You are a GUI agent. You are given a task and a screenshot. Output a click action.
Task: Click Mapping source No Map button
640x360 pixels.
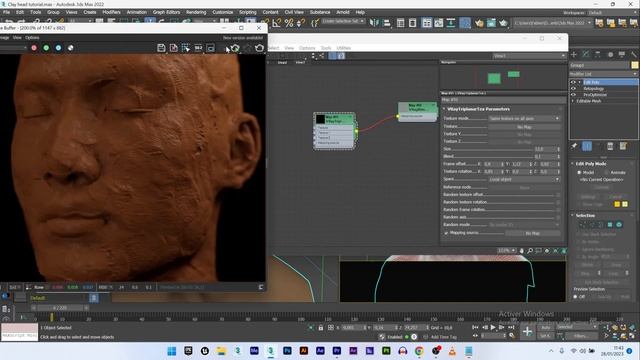pyautogui.click(x=533, y=233)
